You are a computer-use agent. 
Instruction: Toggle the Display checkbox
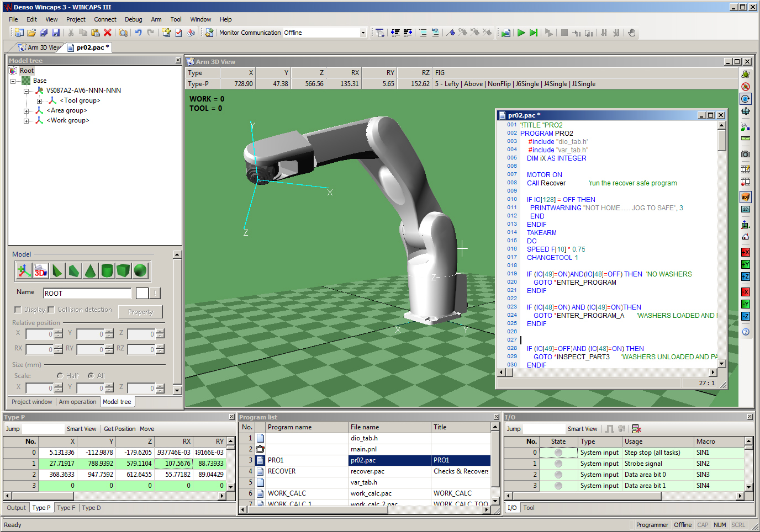point(18,310)
